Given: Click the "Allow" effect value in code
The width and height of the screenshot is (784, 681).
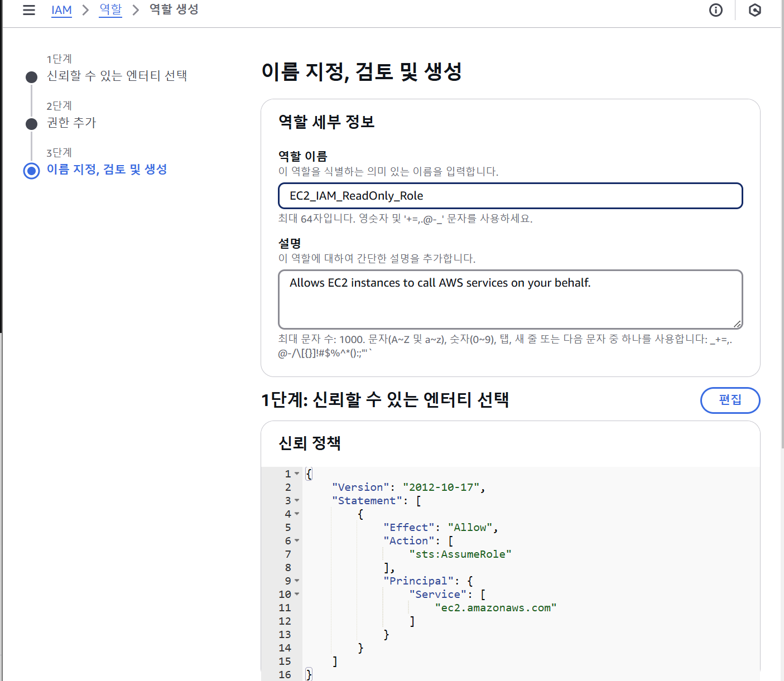Looking at the screenshot, I should (x=470, y=527).
